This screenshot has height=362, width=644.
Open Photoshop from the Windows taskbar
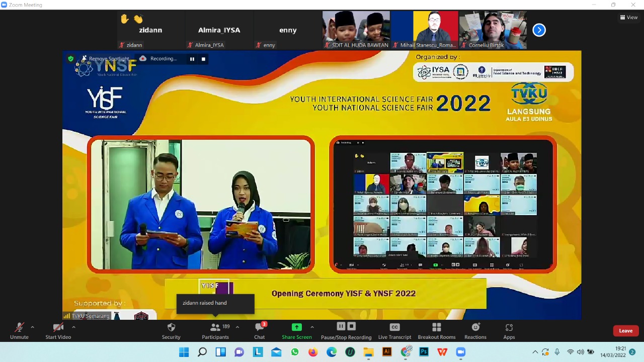pos(424,352)
